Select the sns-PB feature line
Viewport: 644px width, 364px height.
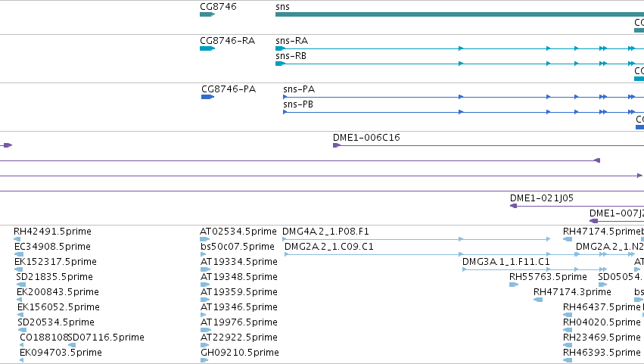coord(463,112)
